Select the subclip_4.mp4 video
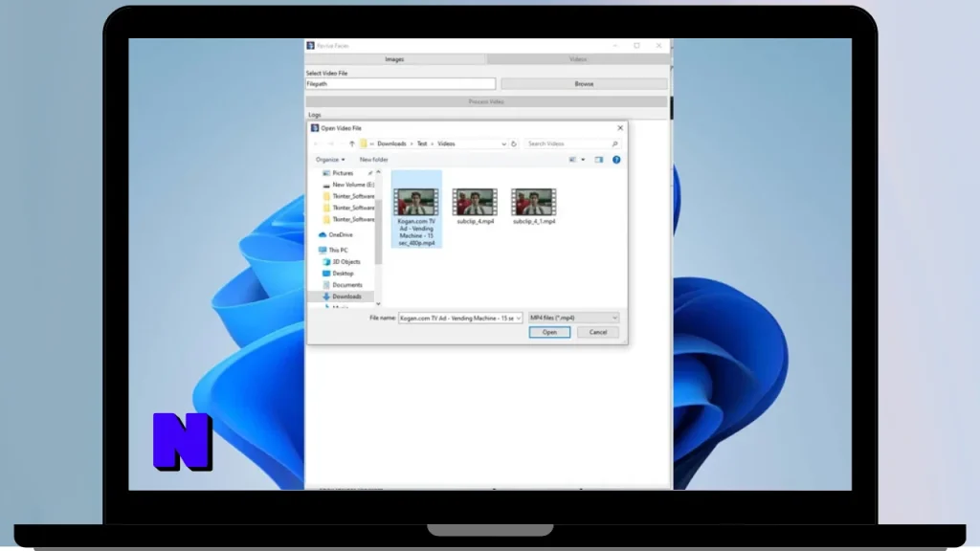Screen dimensions: 980x551 point(475,207)
